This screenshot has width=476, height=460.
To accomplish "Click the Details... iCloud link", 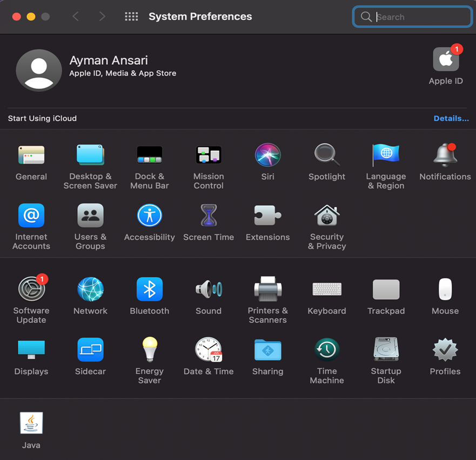I will tap(451, 118).
